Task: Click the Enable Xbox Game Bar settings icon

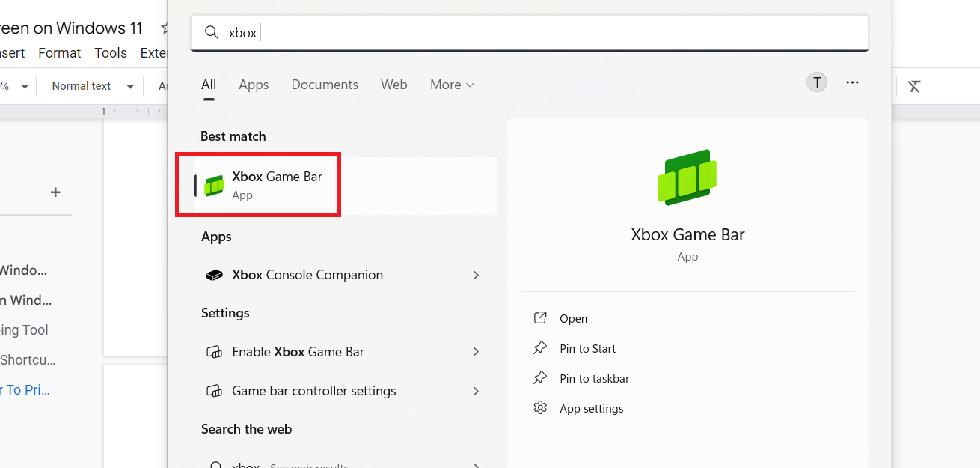Action: [214, 352]
